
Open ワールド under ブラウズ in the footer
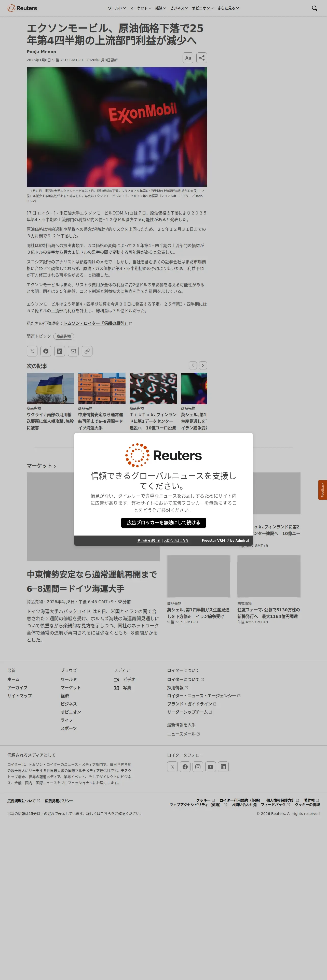tap(69, 680)
